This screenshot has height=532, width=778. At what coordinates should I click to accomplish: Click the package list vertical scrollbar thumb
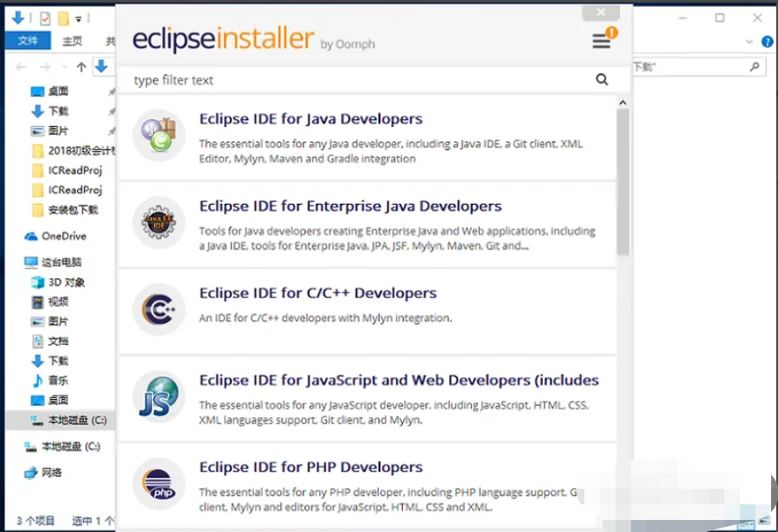tap(622, 181)
